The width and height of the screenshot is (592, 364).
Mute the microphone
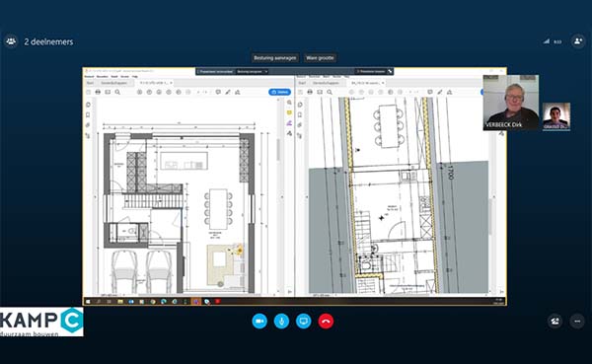click(281, 322)
